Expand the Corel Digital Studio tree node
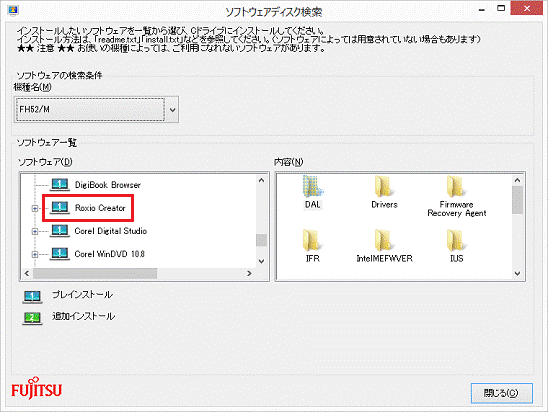The width and height of the screenshot is (548, 412). (x=35, y=231)
